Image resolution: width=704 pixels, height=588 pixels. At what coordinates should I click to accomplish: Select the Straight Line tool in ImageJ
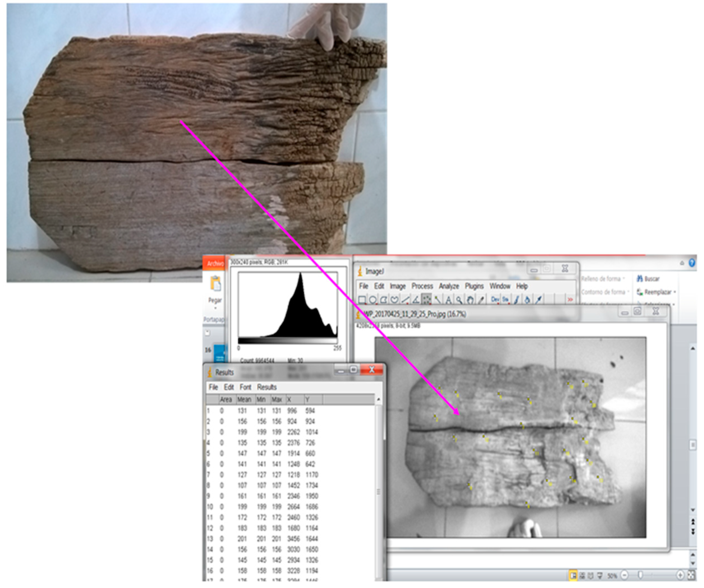pyautogui.click(x=405, y=300)
